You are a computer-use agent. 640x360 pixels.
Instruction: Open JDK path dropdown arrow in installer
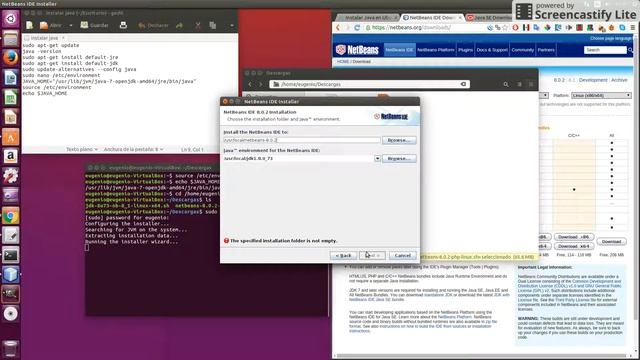pyautogui.click(x=377, y=158)
